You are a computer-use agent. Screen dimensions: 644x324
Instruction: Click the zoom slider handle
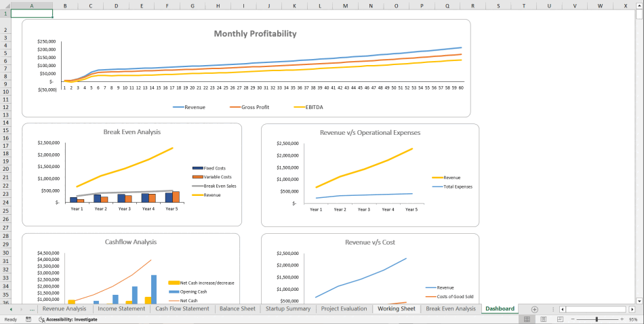coord(597,319)
